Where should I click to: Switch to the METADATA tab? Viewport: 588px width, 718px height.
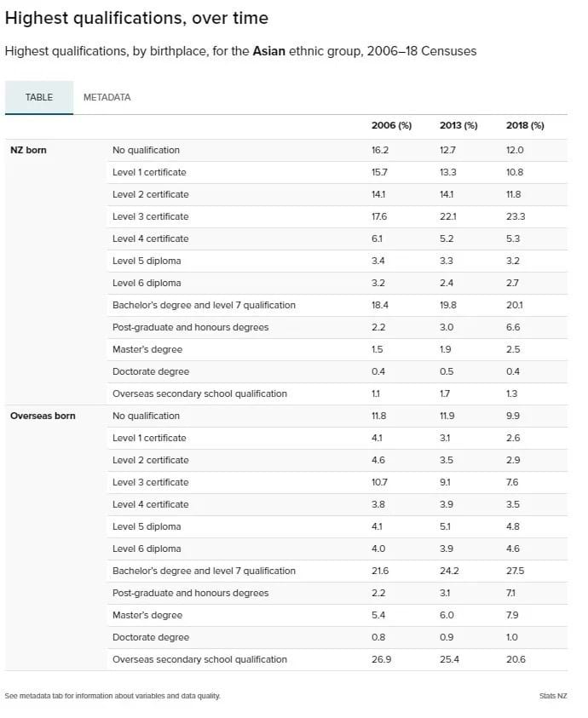[107, 98]
